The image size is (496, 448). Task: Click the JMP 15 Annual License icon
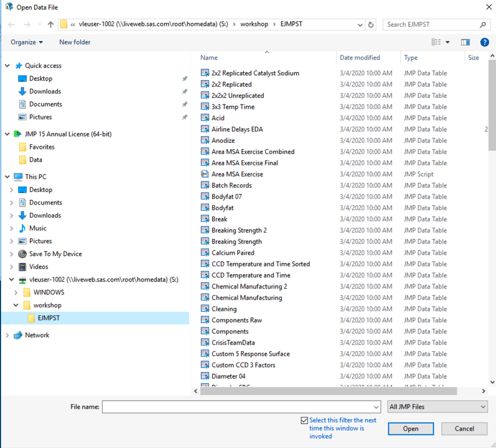[x=18, y=134]
